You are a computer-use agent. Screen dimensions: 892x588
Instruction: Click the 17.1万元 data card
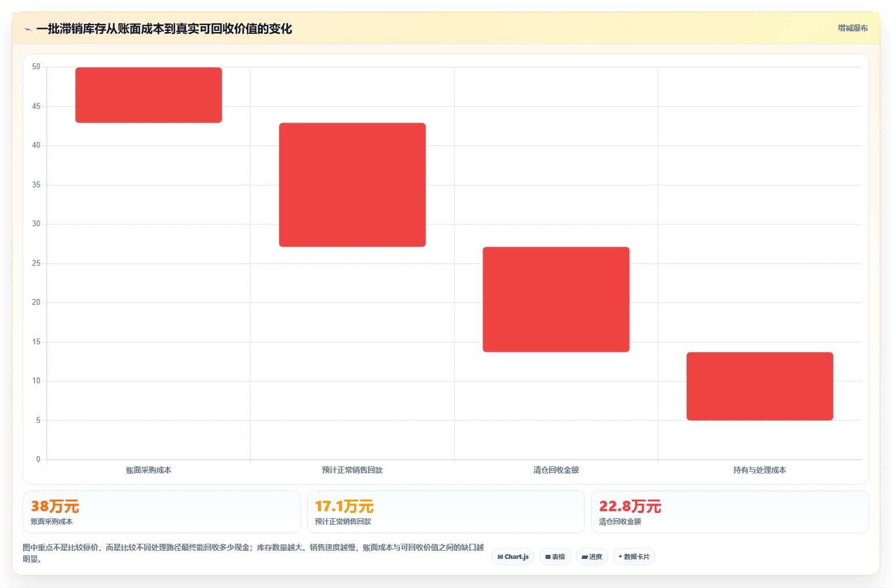[445, 512]
